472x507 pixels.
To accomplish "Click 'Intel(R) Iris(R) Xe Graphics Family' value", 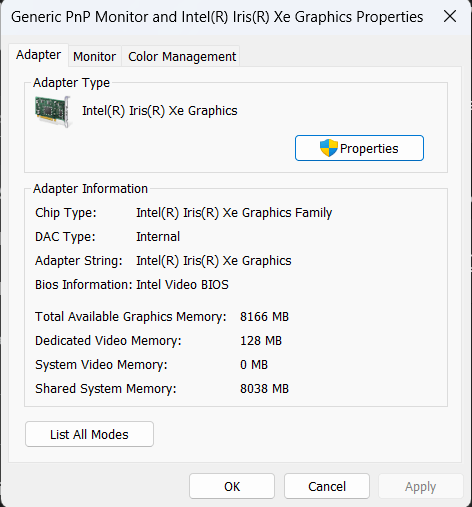I will pyautogui.click(x=234, y=213).
